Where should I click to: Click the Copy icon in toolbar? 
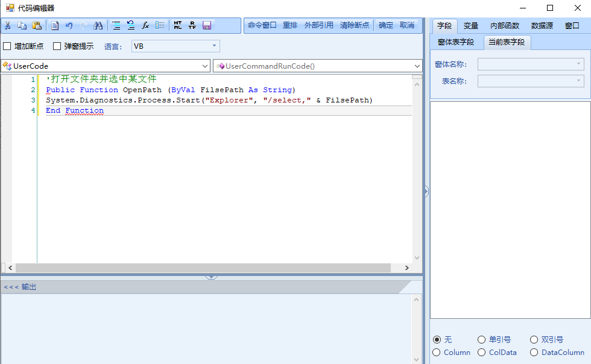[x=22, y=26]
